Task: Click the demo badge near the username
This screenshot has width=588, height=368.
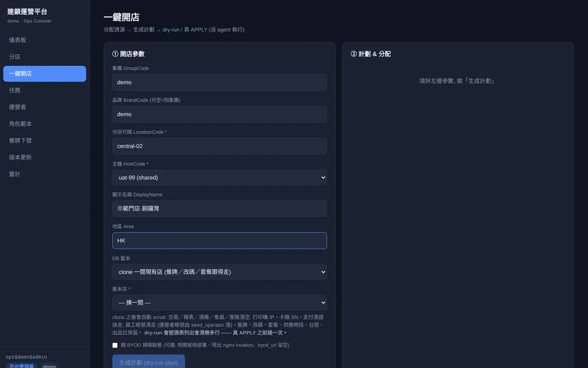Action: (x=49, y=366)
